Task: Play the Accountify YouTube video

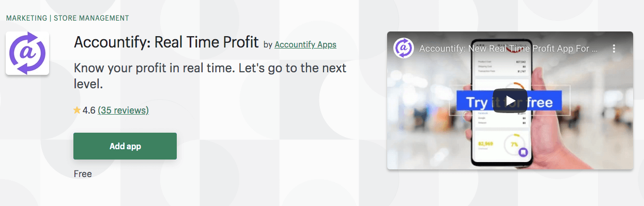Action: (510, 101)
